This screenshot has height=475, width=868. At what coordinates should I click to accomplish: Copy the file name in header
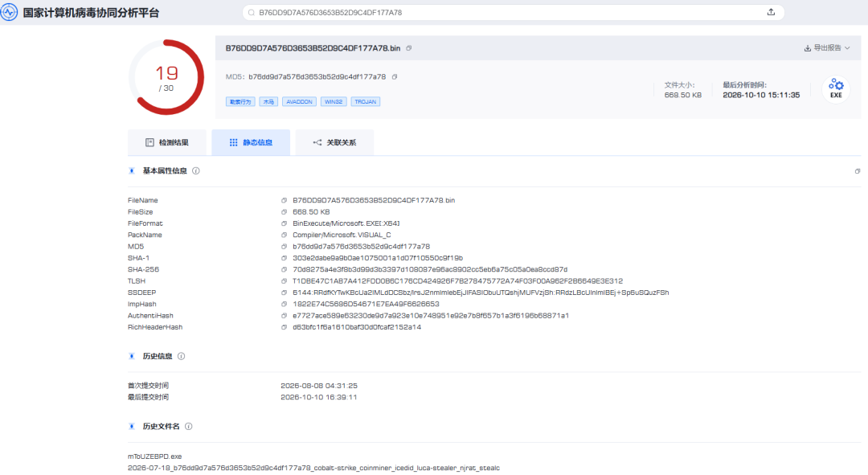[x=409, y=48]
